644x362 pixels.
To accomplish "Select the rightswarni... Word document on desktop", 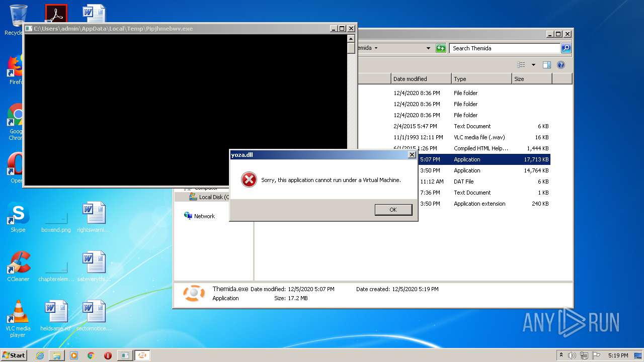I will tap(94, 217).
